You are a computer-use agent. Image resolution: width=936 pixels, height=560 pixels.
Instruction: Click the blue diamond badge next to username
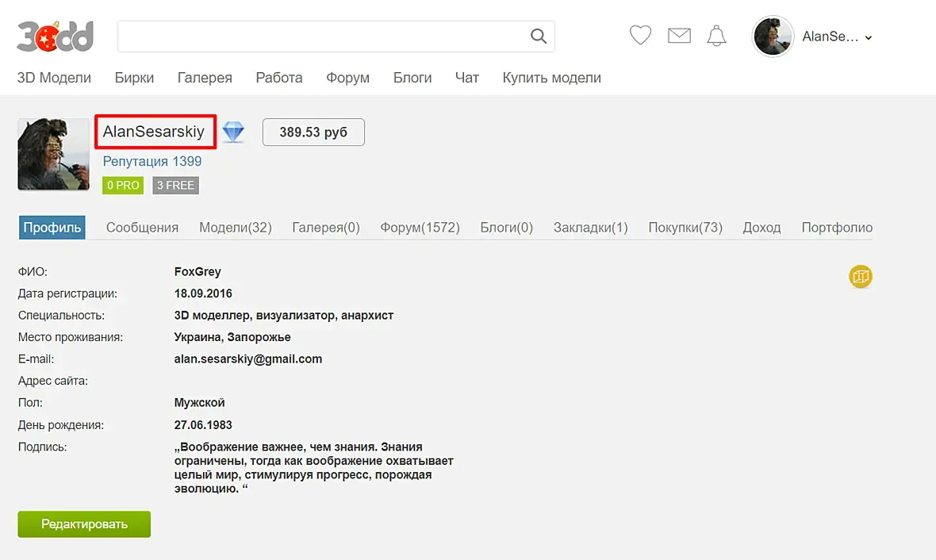pos(233,132)
